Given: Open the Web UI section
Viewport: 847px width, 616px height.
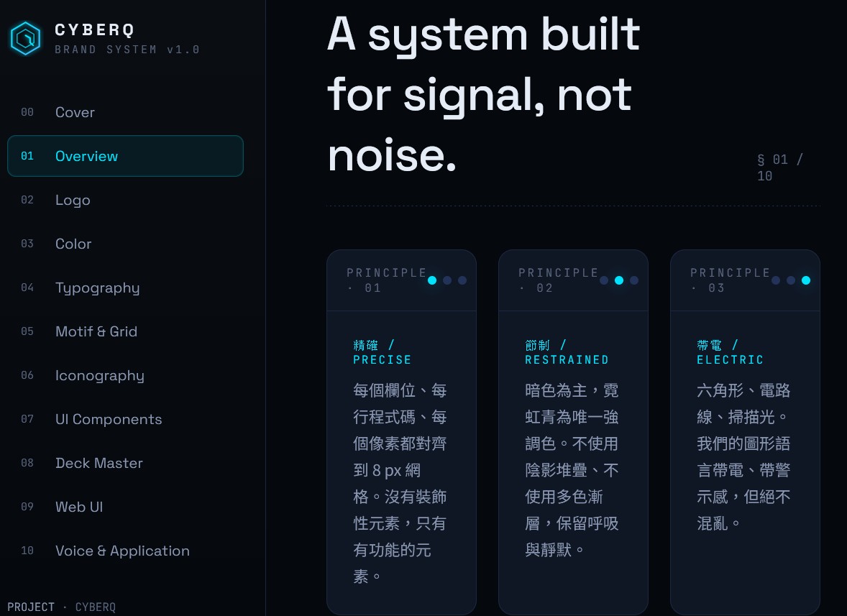Looking at the screenshot, I should (79, 507).
